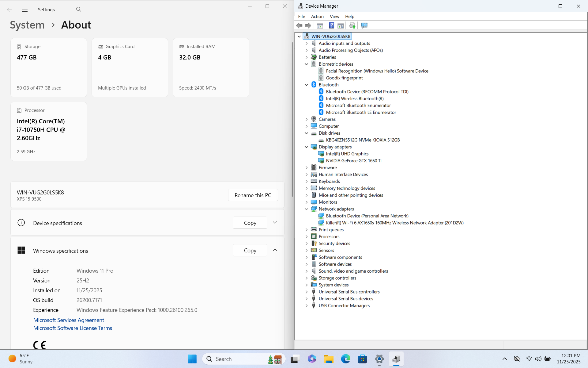Click Show/Hide Action Pane toolbar icon
Screen dimensions: 588x368
click(x=341, y=26)
